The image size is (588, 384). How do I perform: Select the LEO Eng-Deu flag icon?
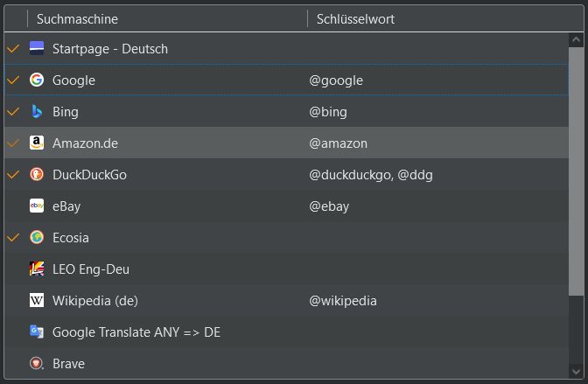[37, 269]
